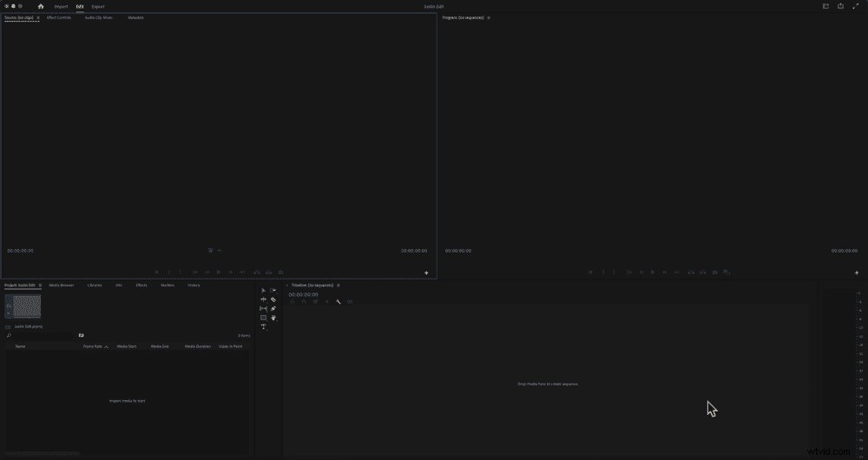Click Program monitor Extract button
This screenshot has height=460, width=868.
(702, 273)
